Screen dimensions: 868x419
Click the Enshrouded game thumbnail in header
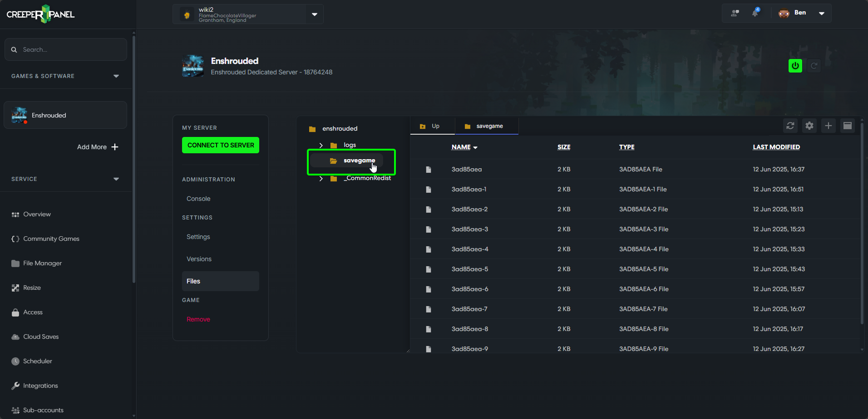193,66
